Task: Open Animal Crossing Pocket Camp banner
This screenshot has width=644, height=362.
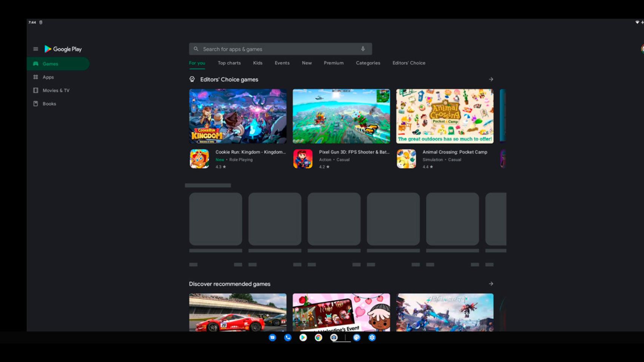Action: (x=445, y=116)
